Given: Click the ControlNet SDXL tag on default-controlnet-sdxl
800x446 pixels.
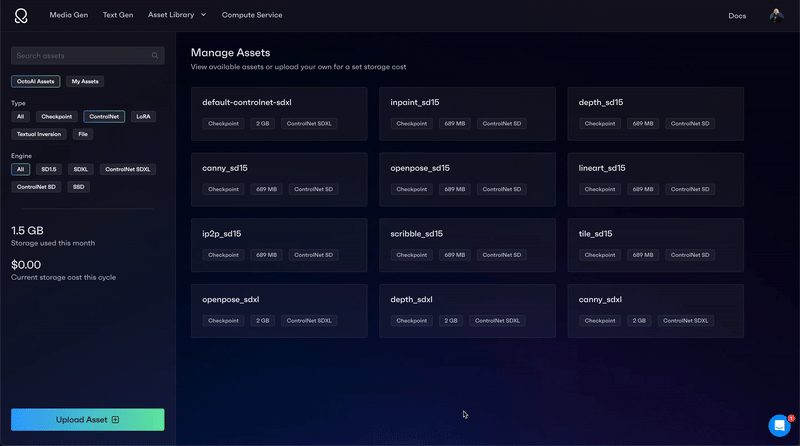Looking at the screenshot, I should pyautogui.click(x=309, y=123).
